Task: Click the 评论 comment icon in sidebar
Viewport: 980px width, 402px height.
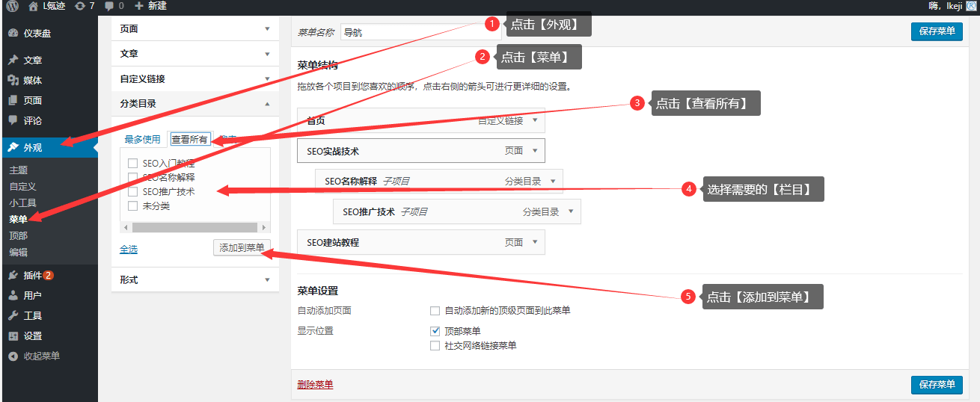Action: (x=13, y=121)
